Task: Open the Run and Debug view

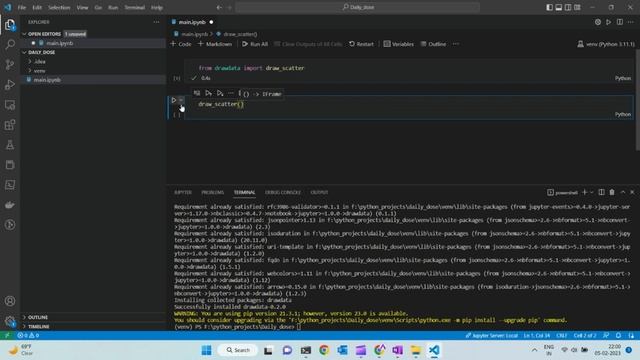Action: 10,84
